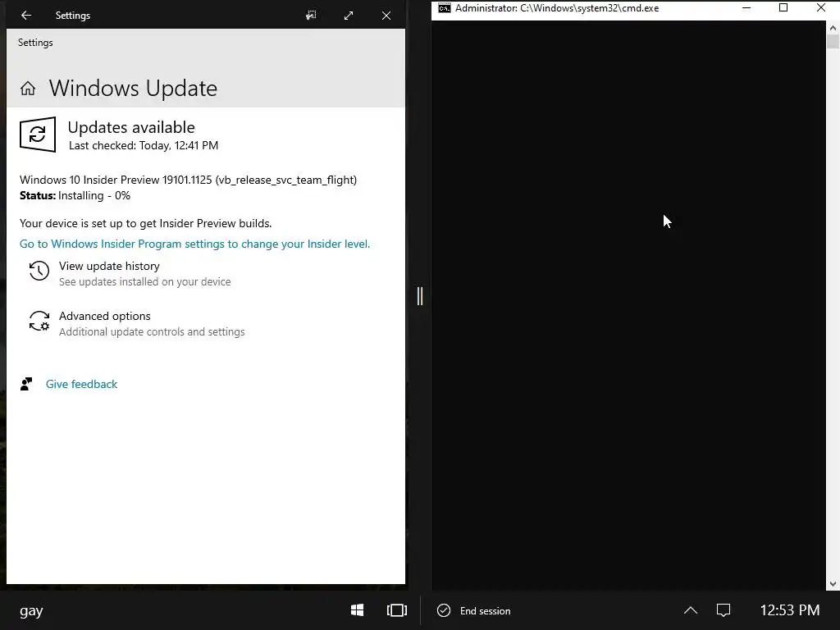Close the cmd.exe window
Viewport: 840px width, 630px height.
pyautogui.click(x=820, y=8)
